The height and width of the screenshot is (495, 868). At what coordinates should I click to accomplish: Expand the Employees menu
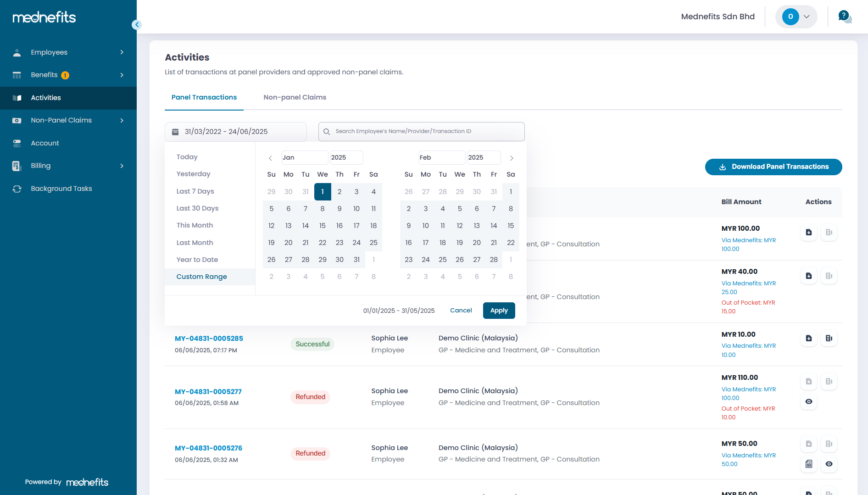point(122,52)
